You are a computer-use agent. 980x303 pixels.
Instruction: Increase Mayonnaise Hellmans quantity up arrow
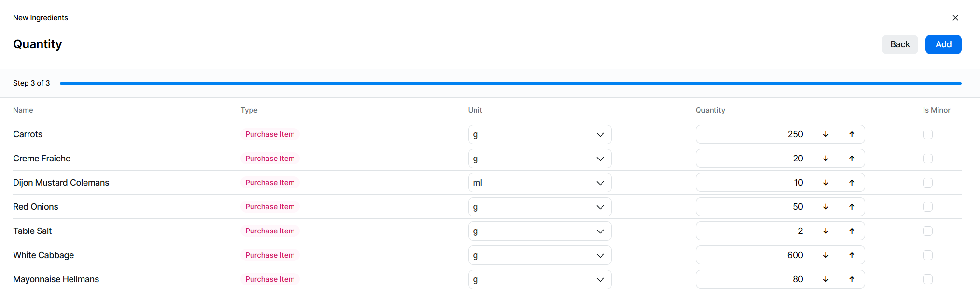click(x=852, y=279)
